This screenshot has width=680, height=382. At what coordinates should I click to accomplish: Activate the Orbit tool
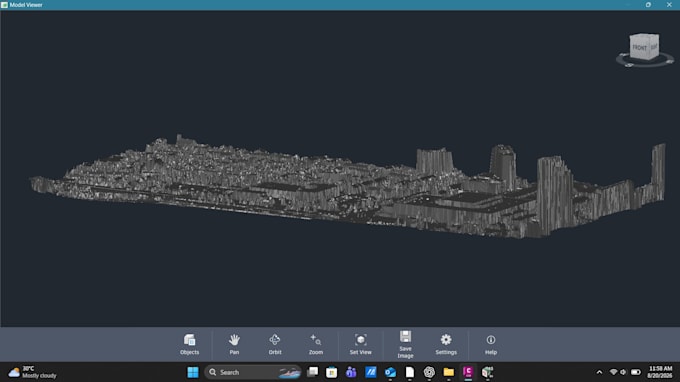275,344
